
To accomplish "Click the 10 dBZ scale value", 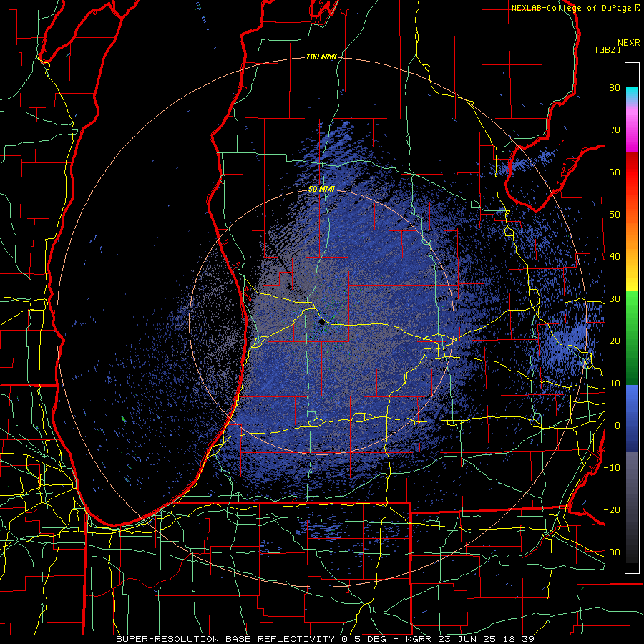I will point(615,384).
